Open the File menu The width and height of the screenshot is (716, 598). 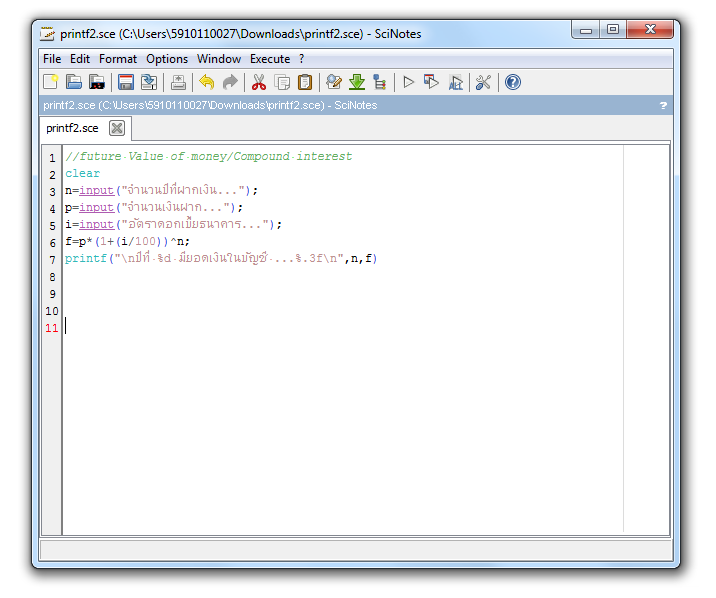point(52,59)
